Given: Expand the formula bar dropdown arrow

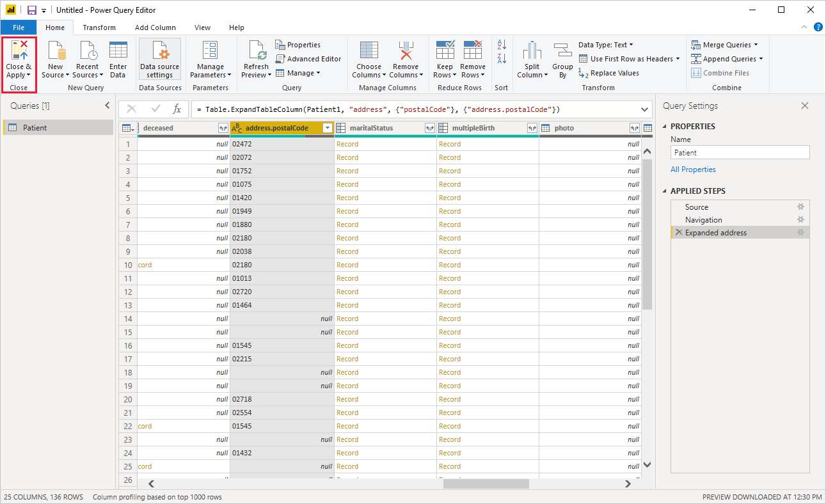Looking at the screenshot, I should (x=644, y=109).
